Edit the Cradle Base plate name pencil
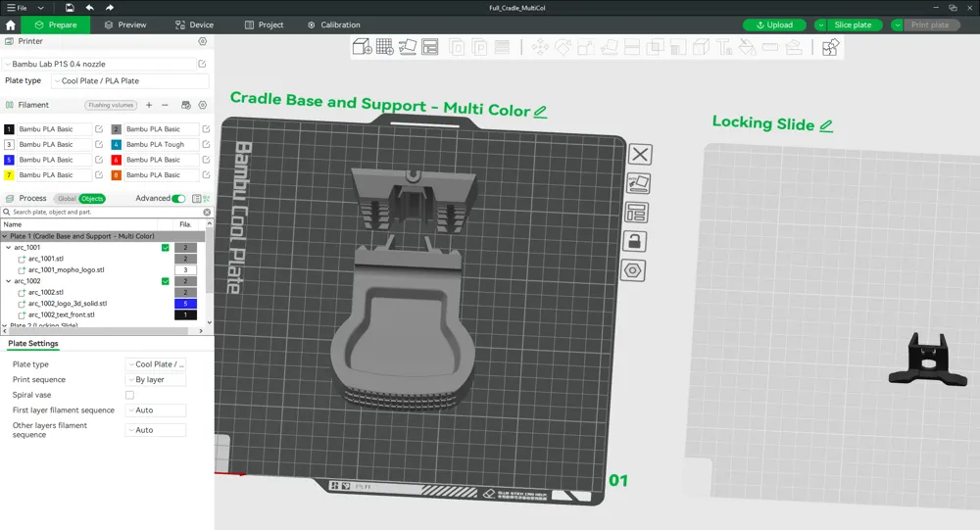 click(541, 112)
